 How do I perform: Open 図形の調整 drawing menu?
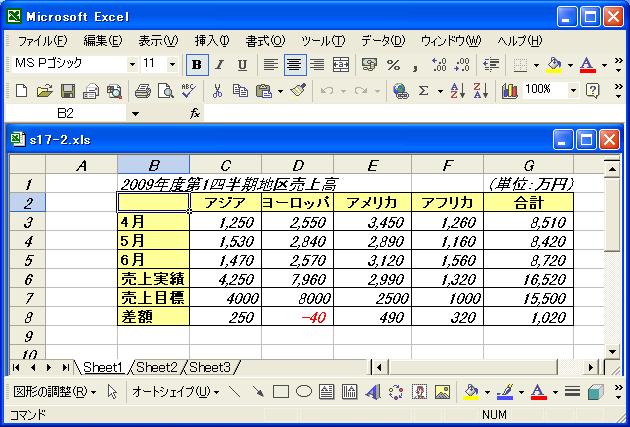tap(55, 392)
